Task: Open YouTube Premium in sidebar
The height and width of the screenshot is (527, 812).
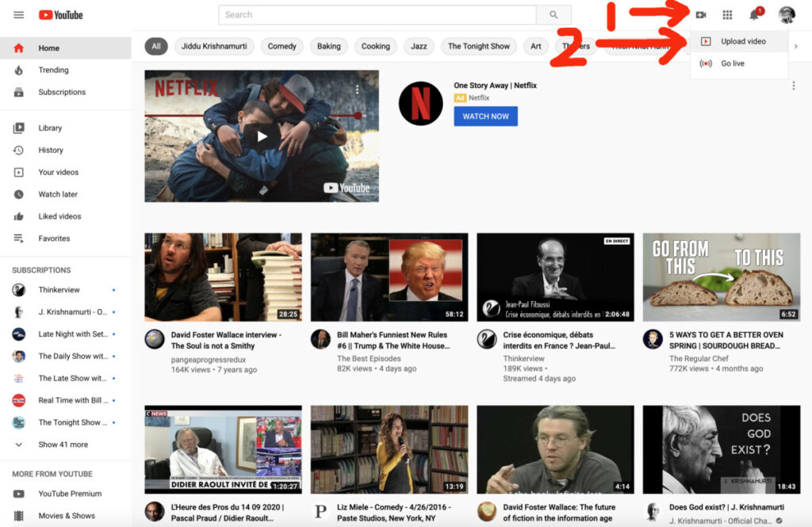Action: [x=66, y=494]
